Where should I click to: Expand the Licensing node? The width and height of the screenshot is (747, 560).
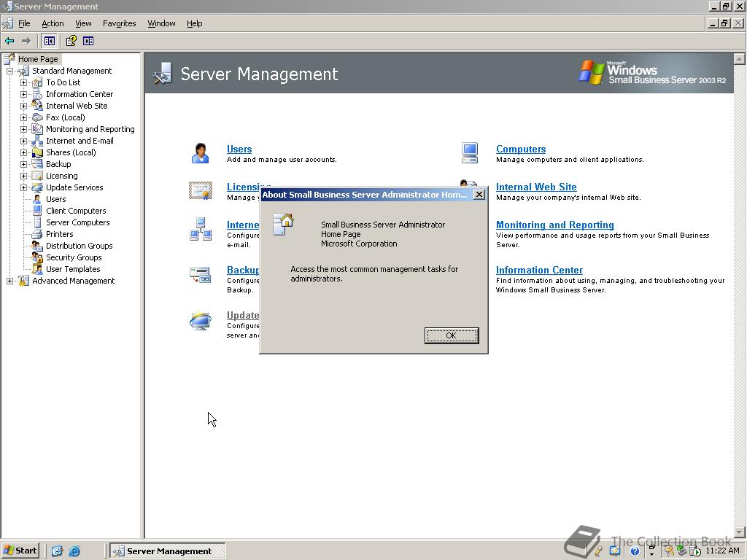(23, 176)
